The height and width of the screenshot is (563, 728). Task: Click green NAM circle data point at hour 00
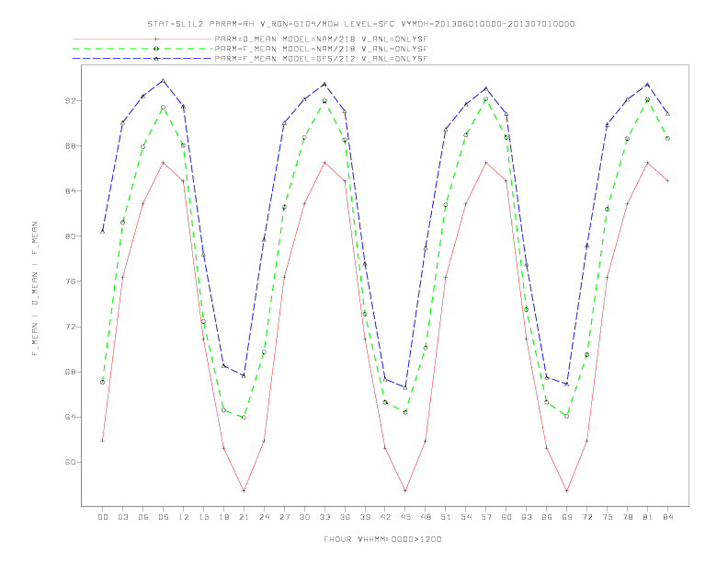(x=103, y=383)
